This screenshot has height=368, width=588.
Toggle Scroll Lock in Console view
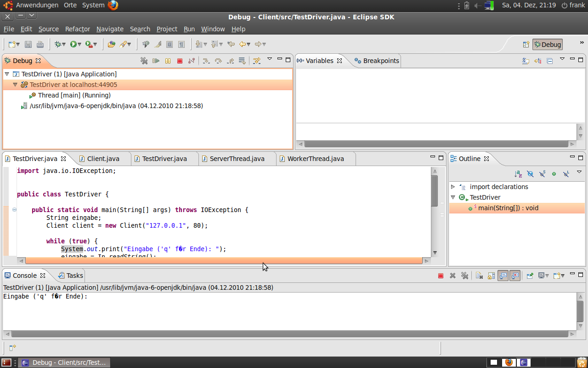pos(491,276)
